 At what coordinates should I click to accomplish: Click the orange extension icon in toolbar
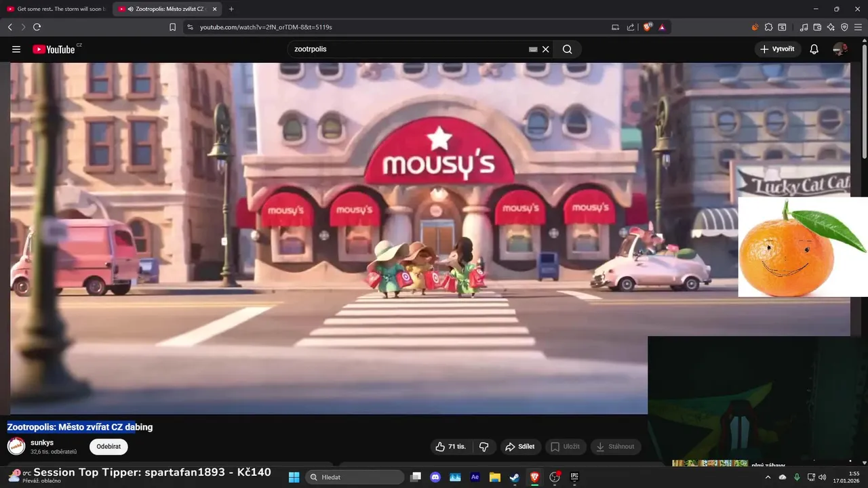click(x=755, y=27)
